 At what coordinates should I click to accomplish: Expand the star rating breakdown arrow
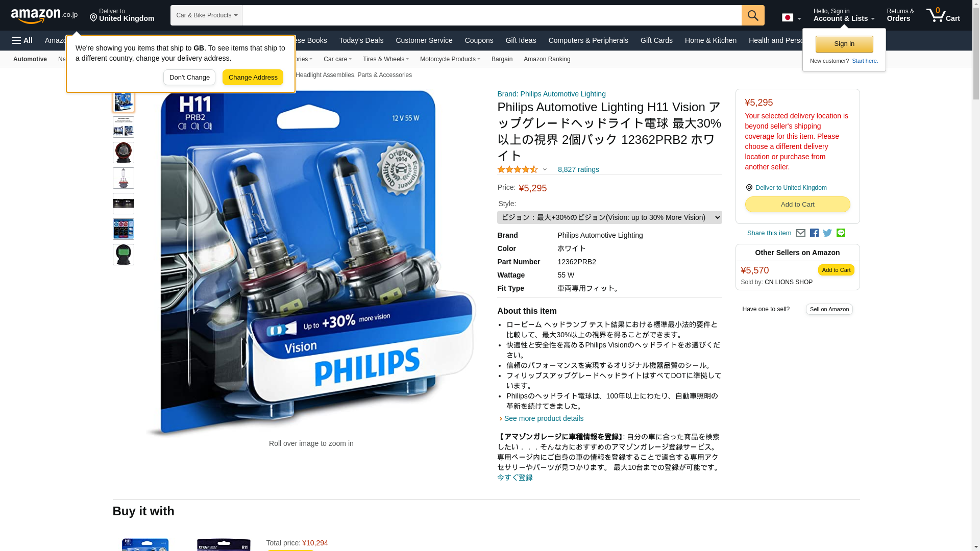click(x=545, y=169)
